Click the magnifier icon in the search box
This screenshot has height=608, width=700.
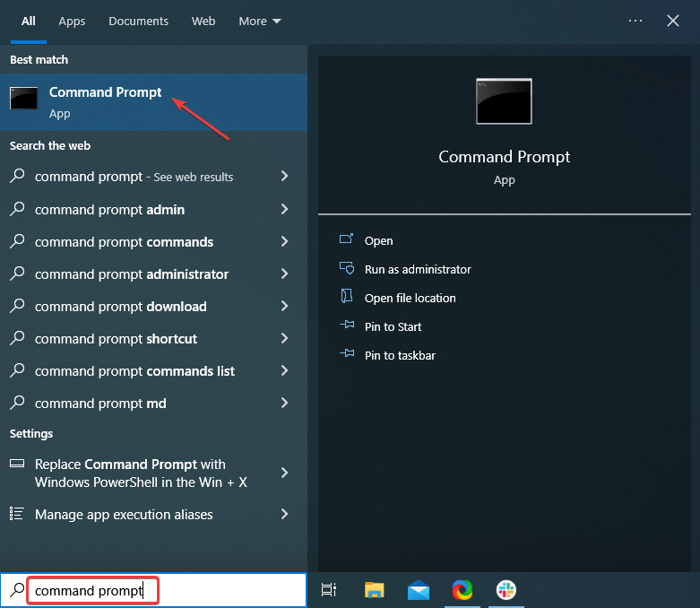17,590
